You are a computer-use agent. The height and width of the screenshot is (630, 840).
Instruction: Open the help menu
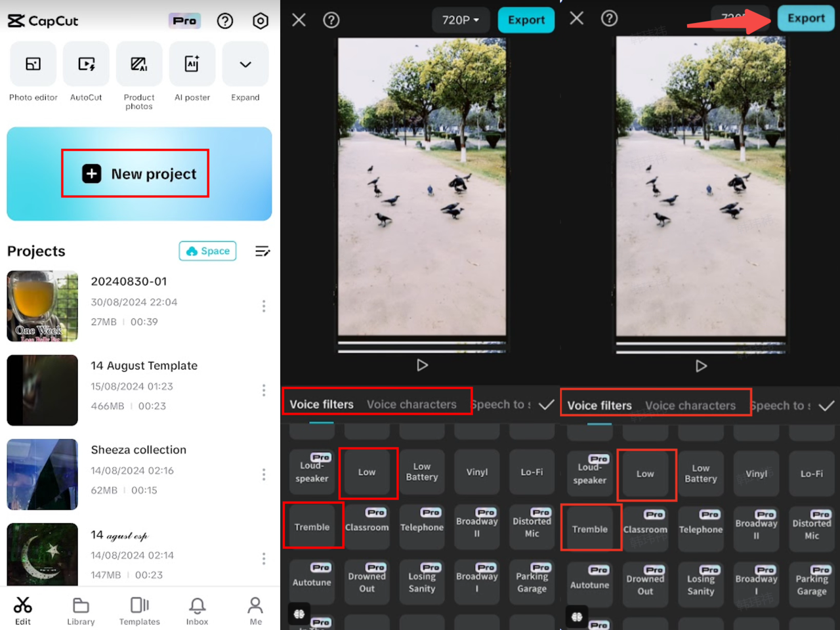pyautogui.click(x=225, y=20)
